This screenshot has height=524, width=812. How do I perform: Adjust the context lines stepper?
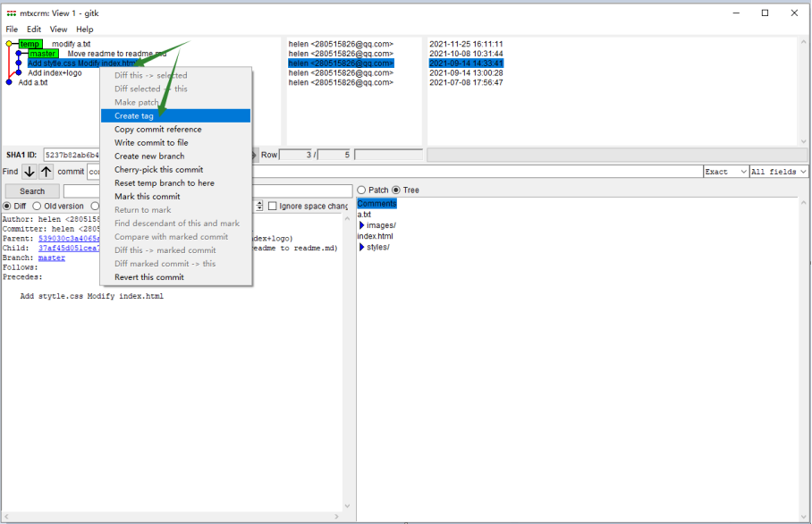259,206
